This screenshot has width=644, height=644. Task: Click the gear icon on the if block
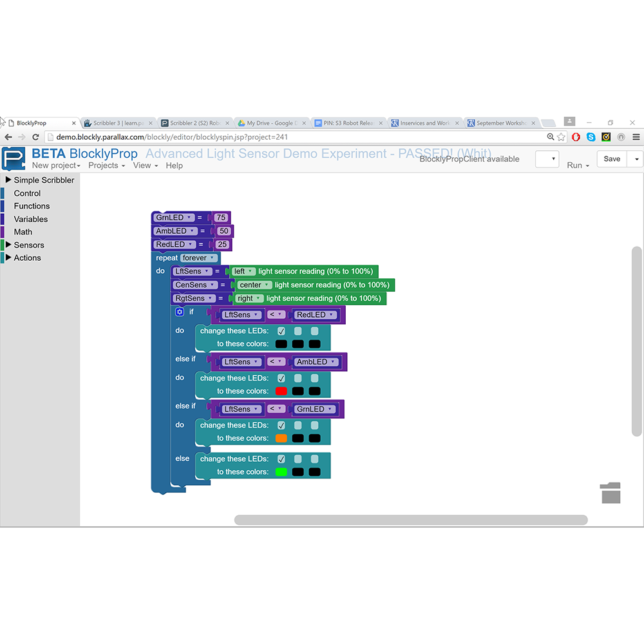[x=180, y=312]
